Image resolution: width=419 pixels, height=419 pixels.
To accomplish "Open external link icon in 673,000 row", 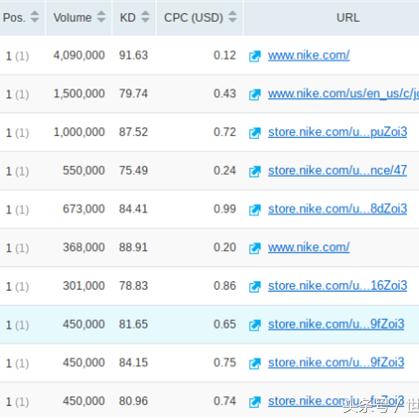I will click(x=255, y=210).
